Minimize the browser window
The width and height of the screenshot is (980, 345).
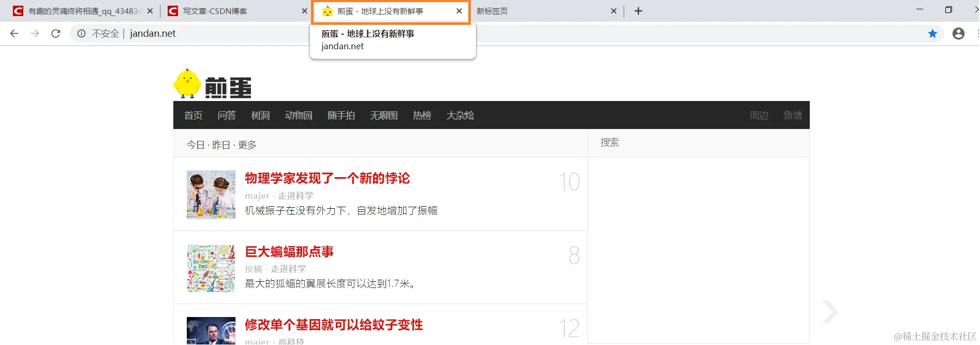919,10
